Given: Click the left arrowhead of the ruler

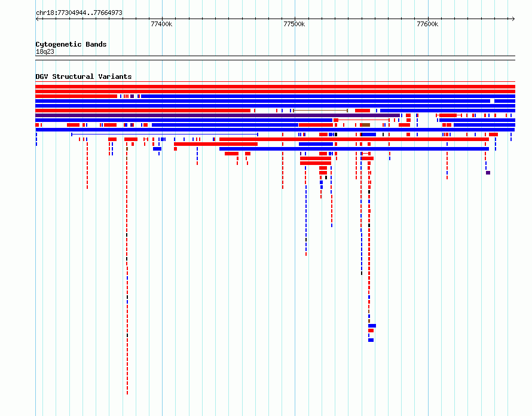Looking at the screenshot, I should (x=37, y=19).
